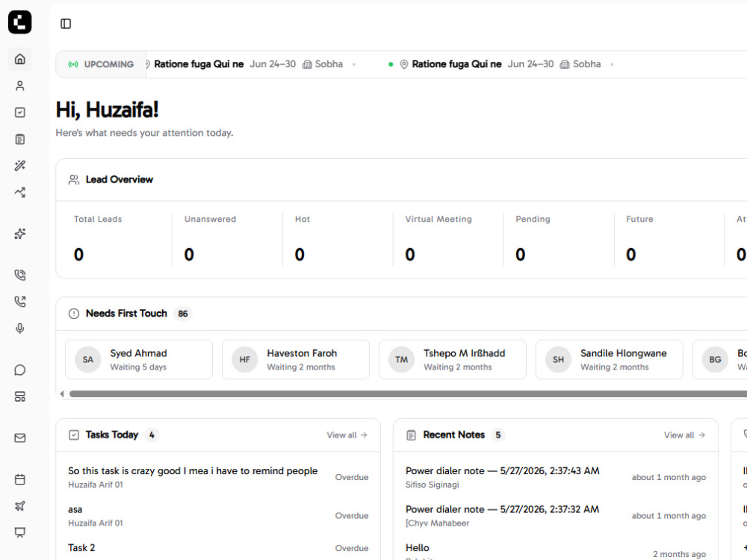This screenshot has height=560, width=747.
Task: Toggle the sidebar panel icon
Action: tap(66, 24)
